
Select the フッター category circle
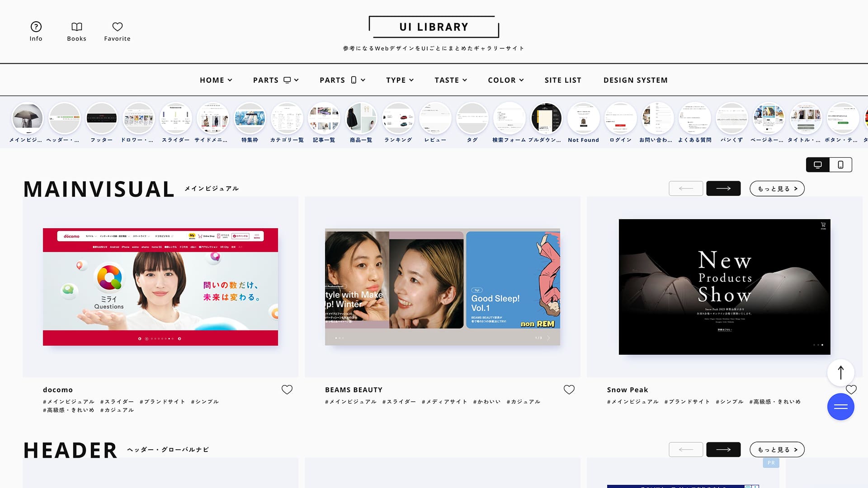pos(102,118)
